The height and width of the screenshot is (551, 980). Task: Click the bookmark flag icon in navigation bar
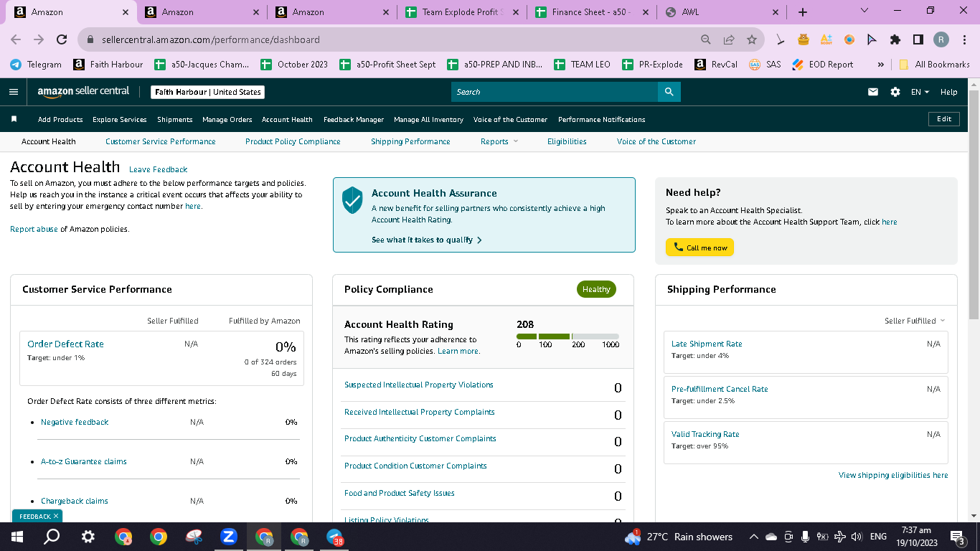tap(14, 119)
